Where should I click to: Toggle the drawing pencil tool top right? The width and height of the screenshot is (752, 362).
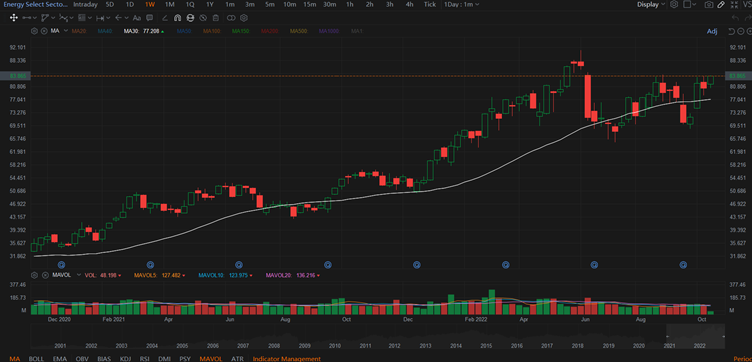(721, 4)
